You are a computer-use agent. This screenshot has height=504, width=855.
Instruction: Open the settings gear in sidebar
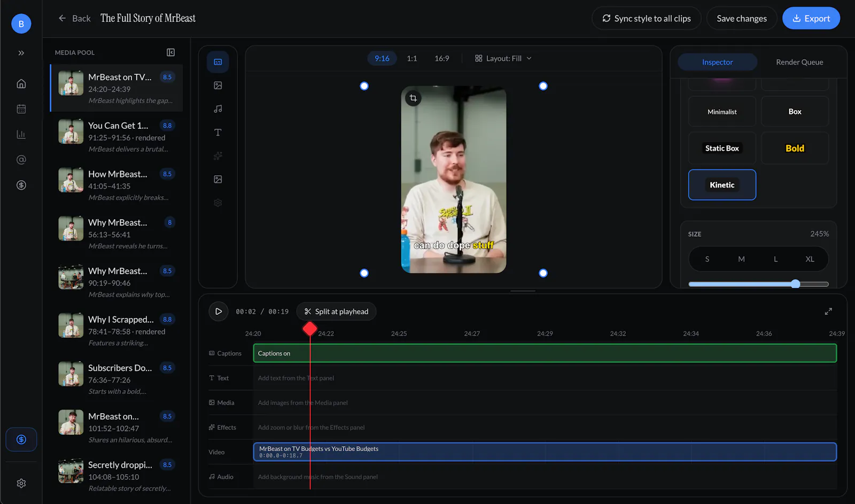pyautogui.click(x=21, y=483)
